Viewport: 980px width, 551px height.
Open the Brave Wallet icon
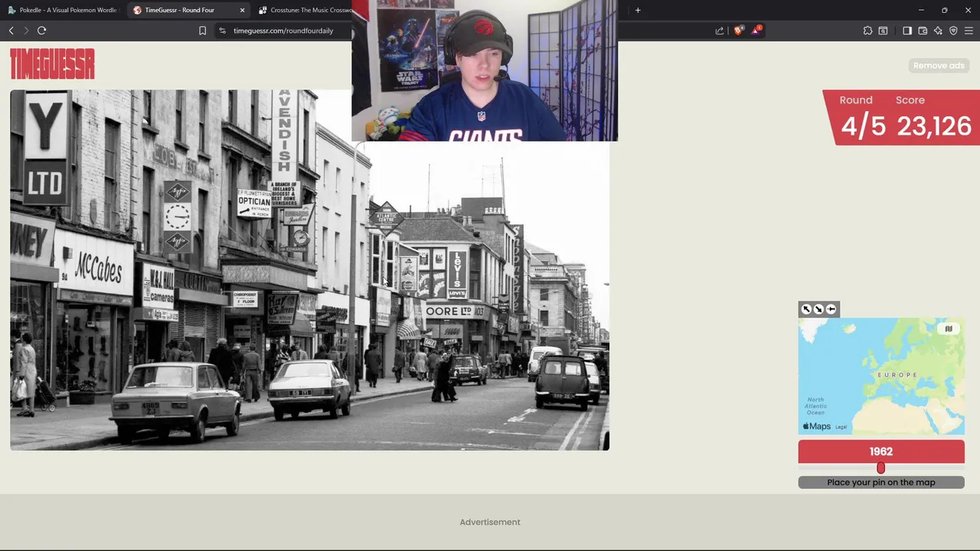coord(923,31)
